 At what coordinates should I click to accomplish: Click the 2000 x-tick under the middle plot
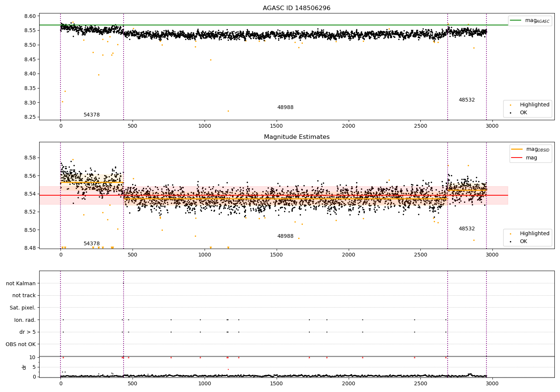point(348,255)
